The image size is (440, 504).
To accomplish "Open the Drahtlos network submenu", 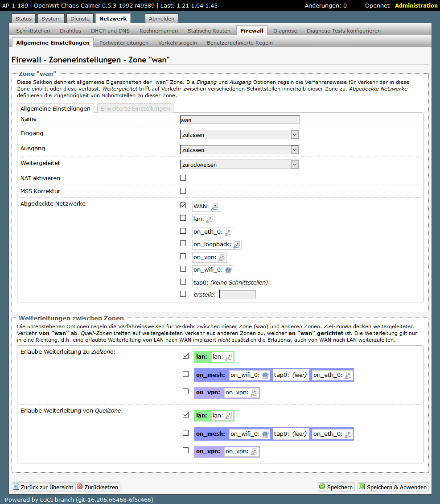I will (x=70, y=31).
